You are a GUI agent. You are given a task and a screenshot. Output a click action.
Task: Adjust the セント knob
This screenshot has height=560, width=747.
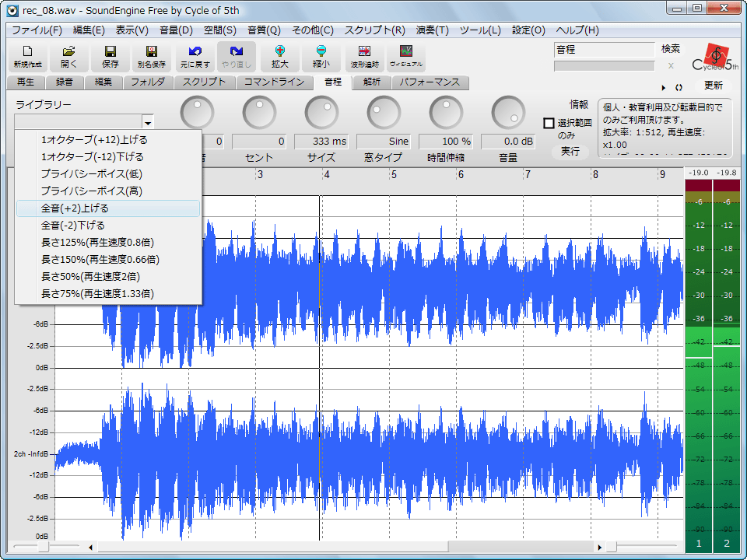(x=259, y=113)
